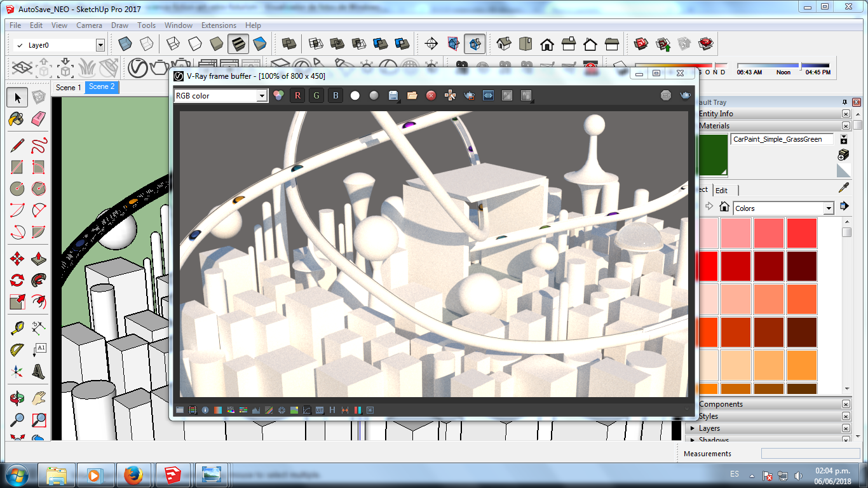This screenshot has width=868, height=488.
Task: Pick the Tape Measure tool
Action: [x=18, y=329]
